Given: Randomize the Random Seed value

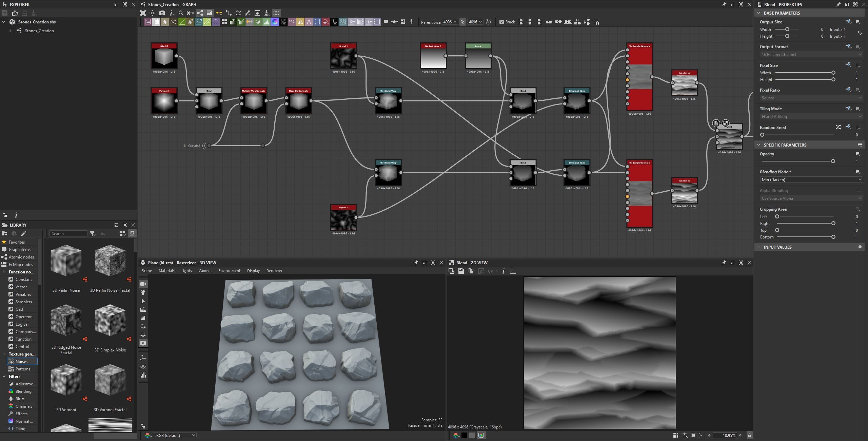Looking at the screenshot, I should pos(838,127).
